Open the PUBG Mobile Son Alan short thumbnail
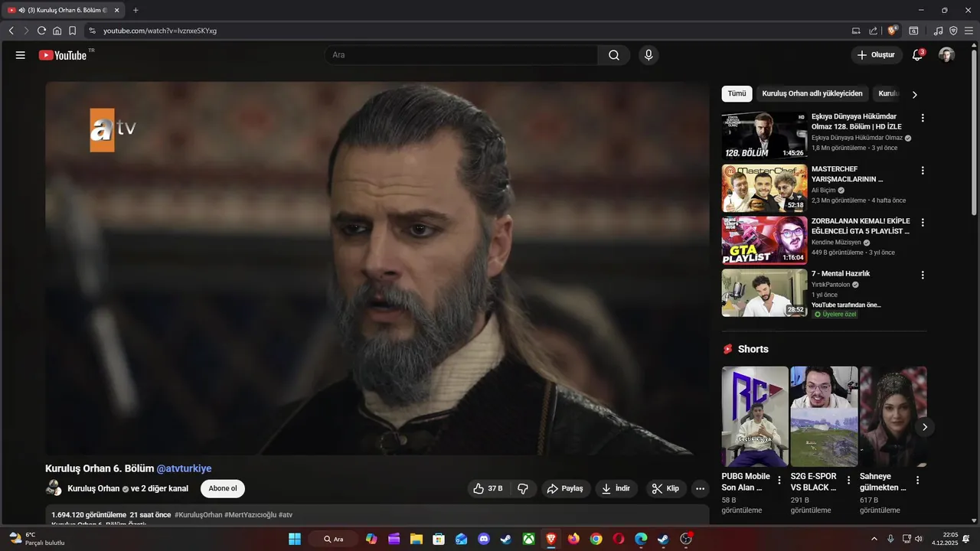Screen dimensions: 980x551 [755, 416]
